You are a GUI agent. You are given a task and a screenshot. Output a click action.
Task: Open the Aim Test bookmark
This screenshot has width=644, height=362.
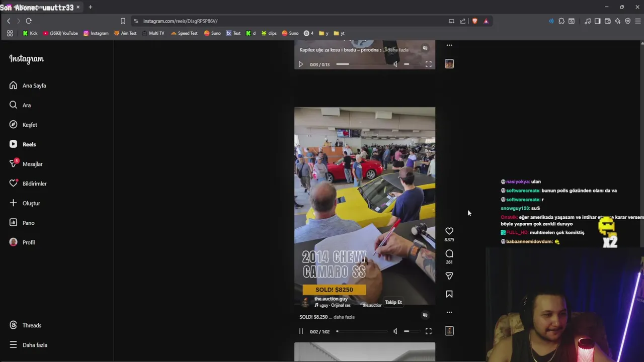coord(125,33)
